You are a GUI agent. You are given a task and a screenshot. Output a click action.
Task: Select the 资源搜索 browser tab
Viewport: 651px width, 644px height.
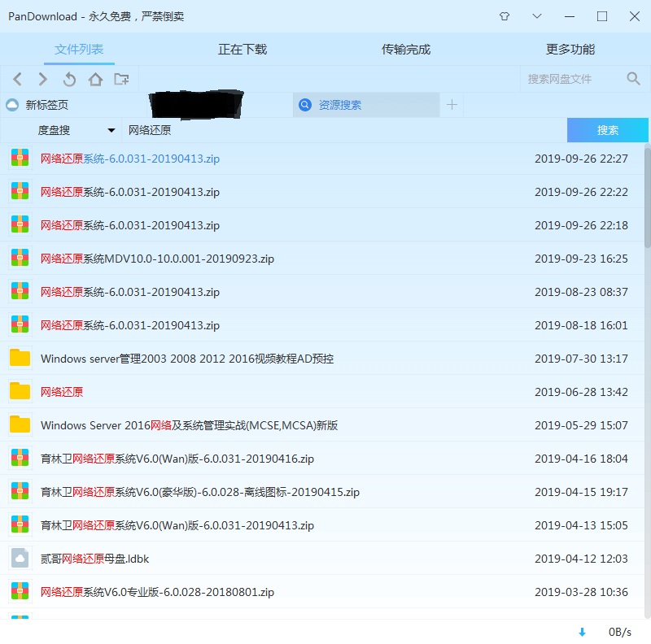tap(350, 105)
